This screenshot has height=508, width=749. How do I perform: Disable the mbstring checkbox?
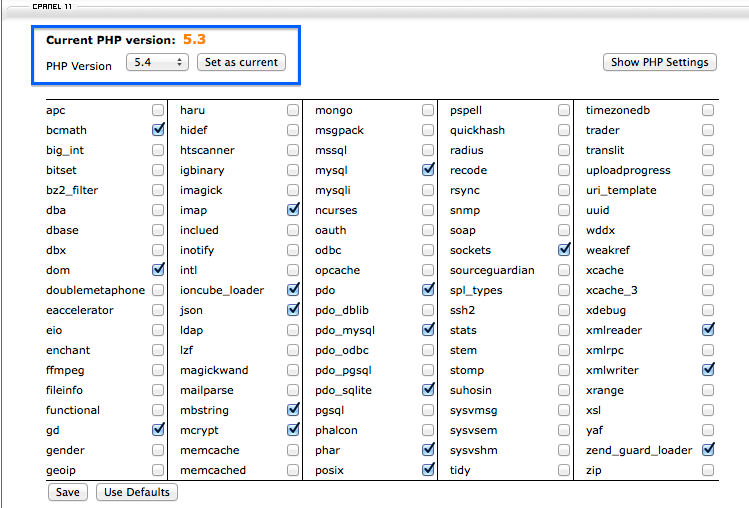pos(293,410)
